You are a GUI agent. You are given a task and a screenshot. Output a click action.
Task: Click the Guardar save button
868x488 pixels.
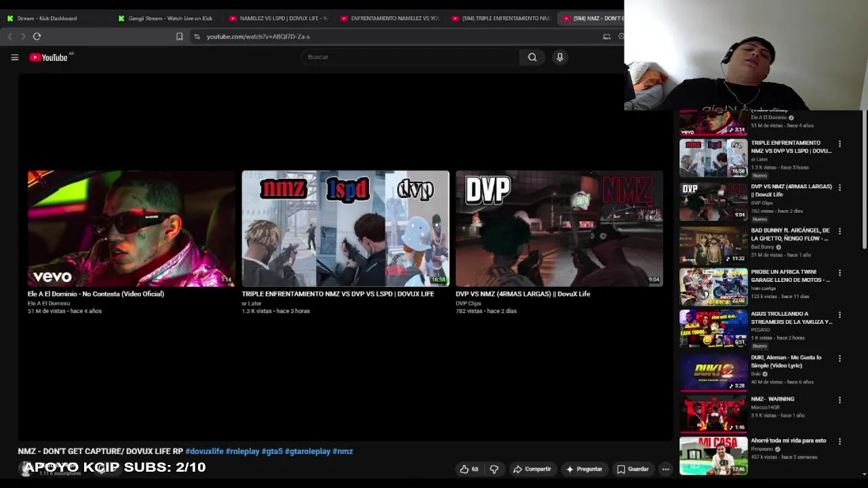coord(633,469)
